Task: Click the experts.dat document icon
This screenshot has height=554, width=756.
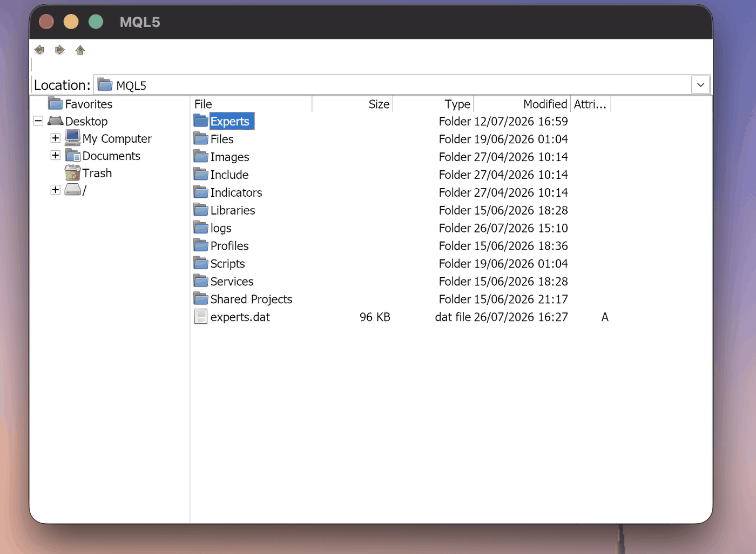Action: 201,317
